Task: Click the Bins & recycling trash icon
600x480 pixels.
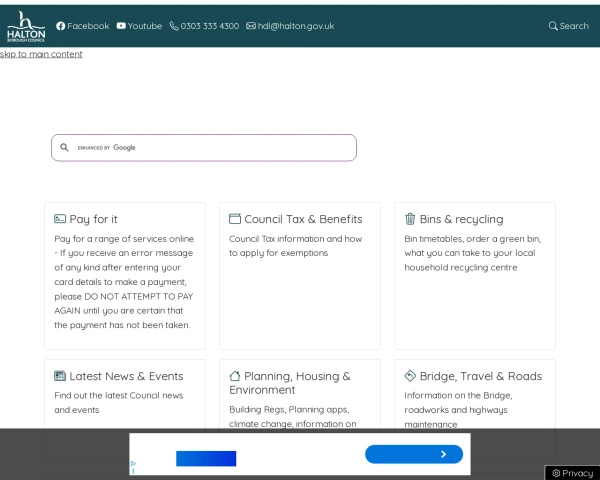Action: [x=410, y=219]
